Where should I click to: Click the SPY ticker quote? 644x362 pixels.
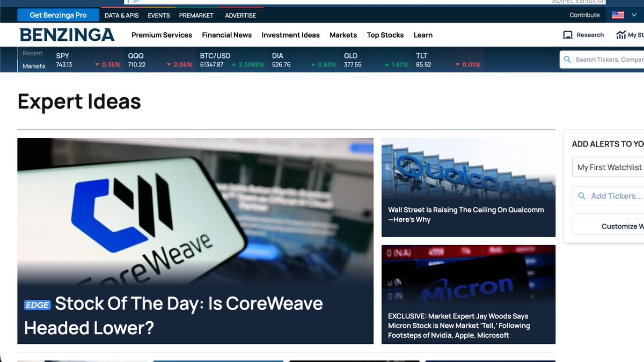[88, 60]
